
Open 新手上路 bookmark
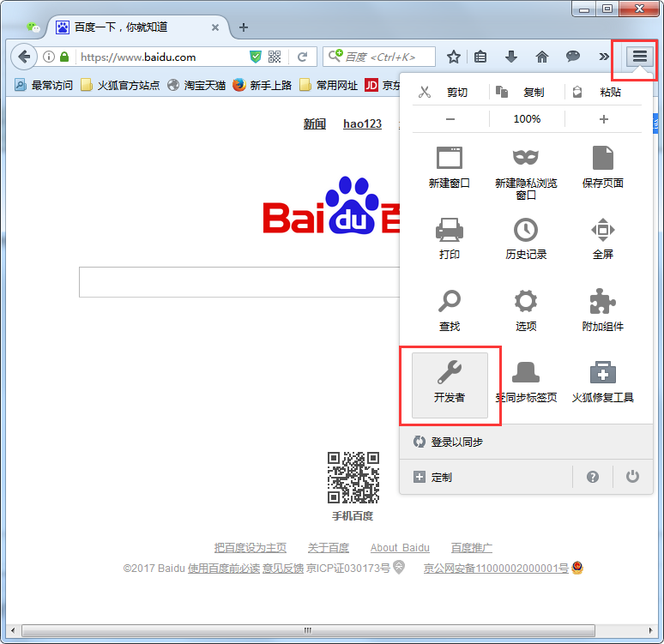(263, 85)
